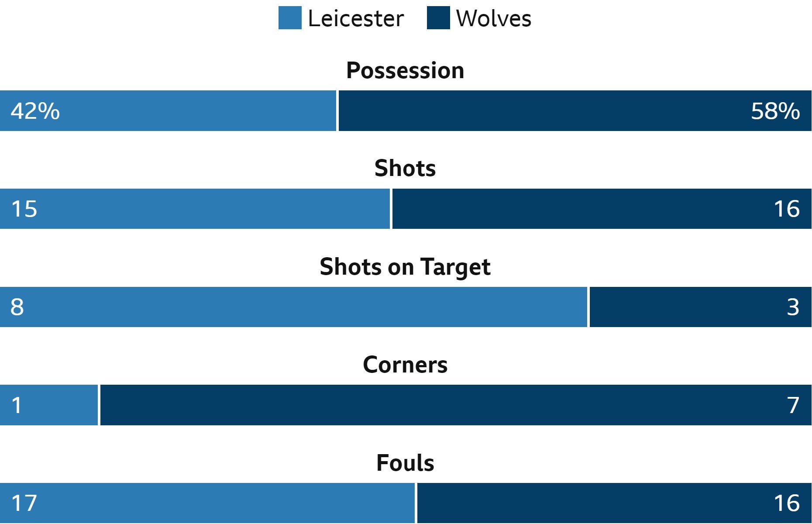This screenshot has width=812, height=524.
Task: Select the Wolves legend label
Action: [x=494, y=19]
